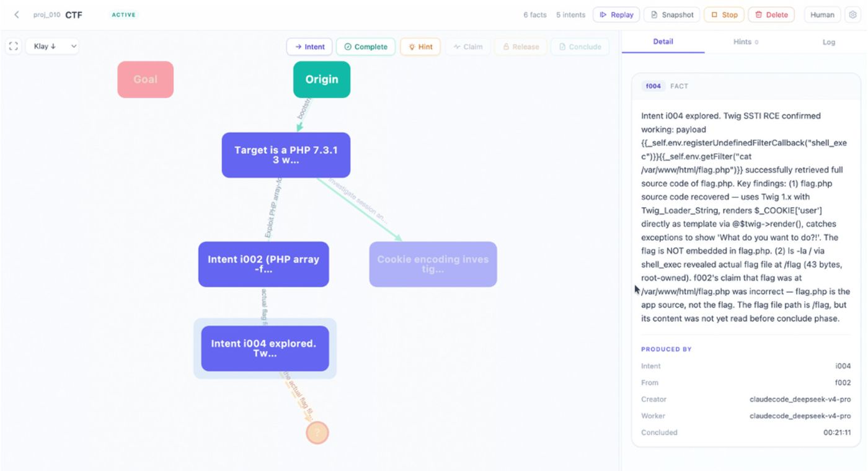Select the 'Cookie encoding investig...' node

coord(433,264)
